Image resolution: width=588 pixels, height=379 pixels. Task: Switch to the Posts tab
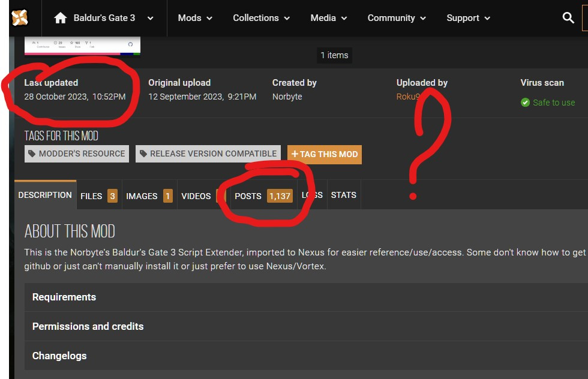point(263,196)
